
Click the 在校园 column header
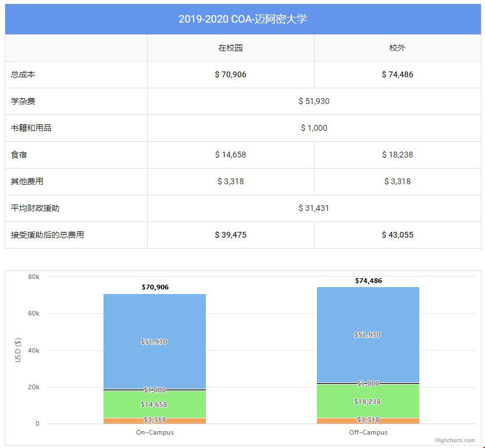click(x=230, y=48)
